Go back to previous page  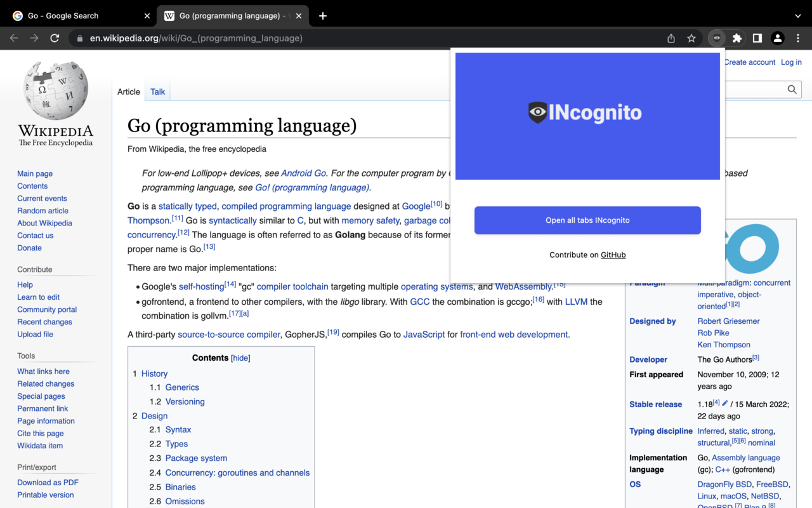14,38
